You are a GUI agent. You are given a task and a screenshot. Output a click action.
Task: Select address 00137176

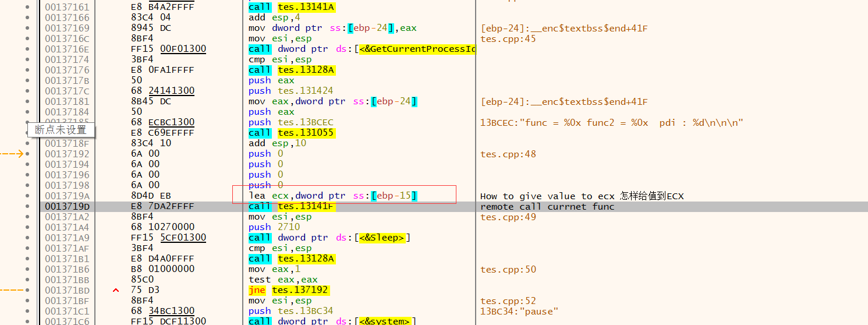[67, 70]
